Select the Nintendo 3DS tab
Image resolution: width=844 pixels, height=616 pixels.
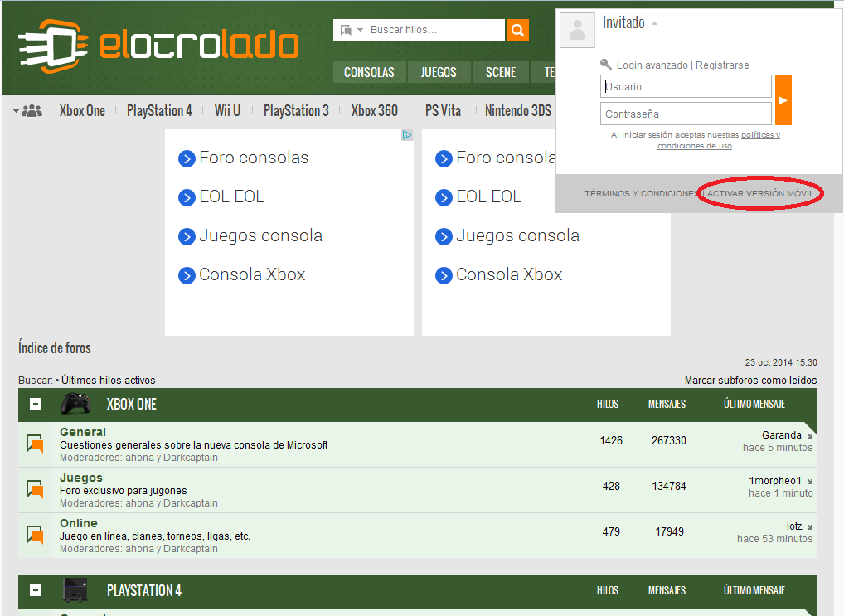click(518, 111)
